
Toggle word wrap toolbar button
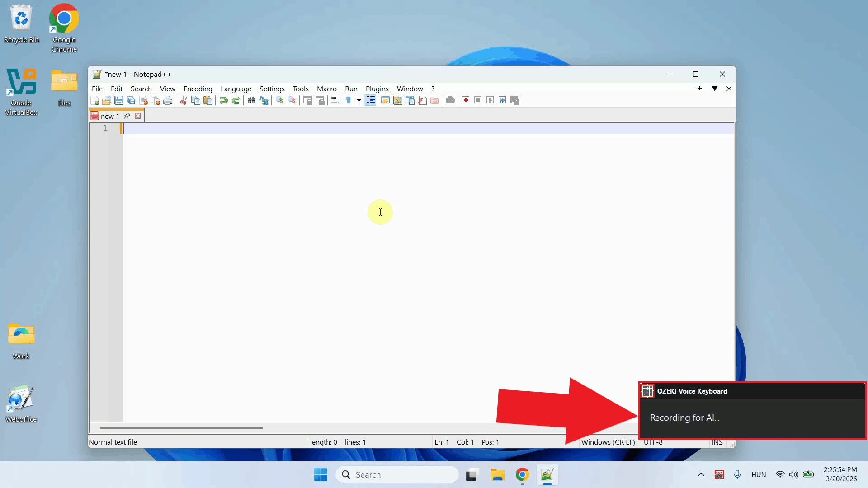coord(335,100)
